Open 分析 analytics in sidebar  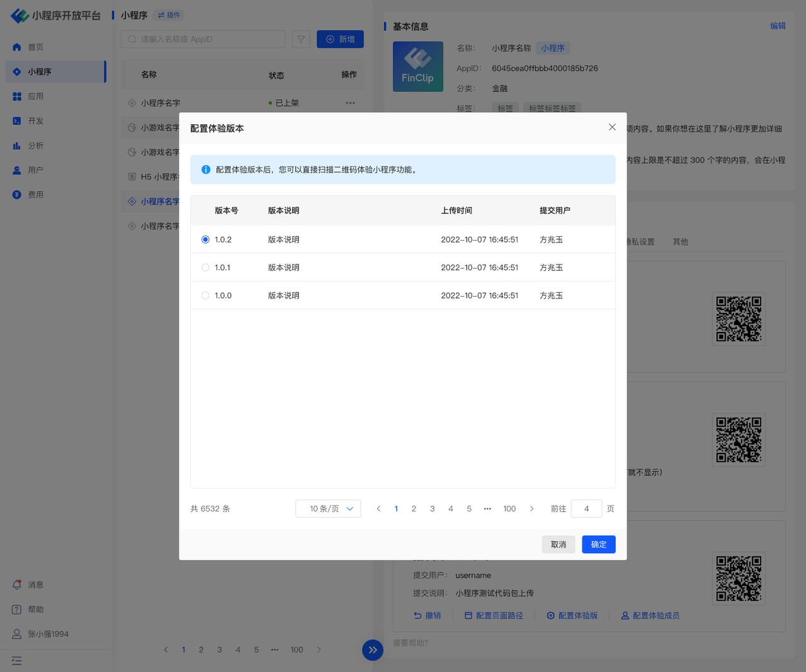pyautogui.click(x=35, y=145)
